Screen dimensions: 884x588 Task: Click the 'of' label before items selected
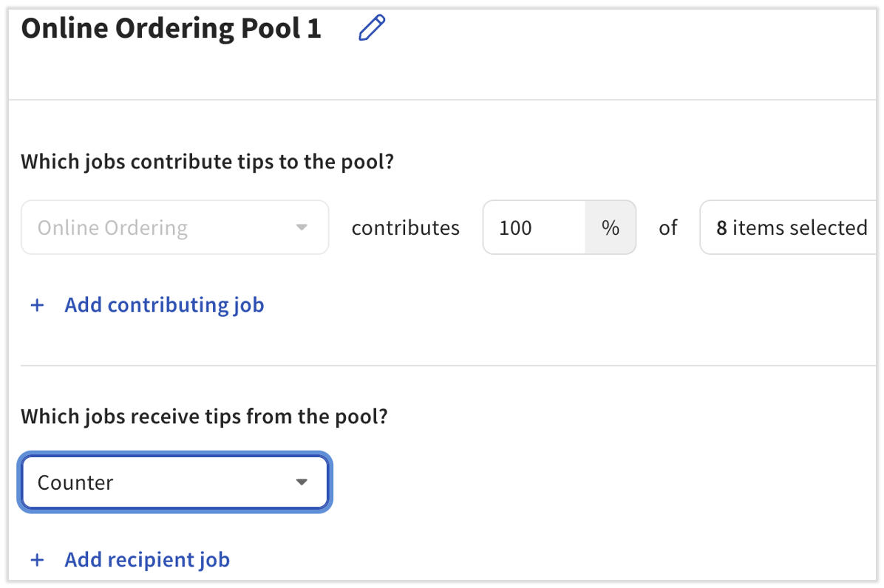pyautogui.click(x=668, y=228)
